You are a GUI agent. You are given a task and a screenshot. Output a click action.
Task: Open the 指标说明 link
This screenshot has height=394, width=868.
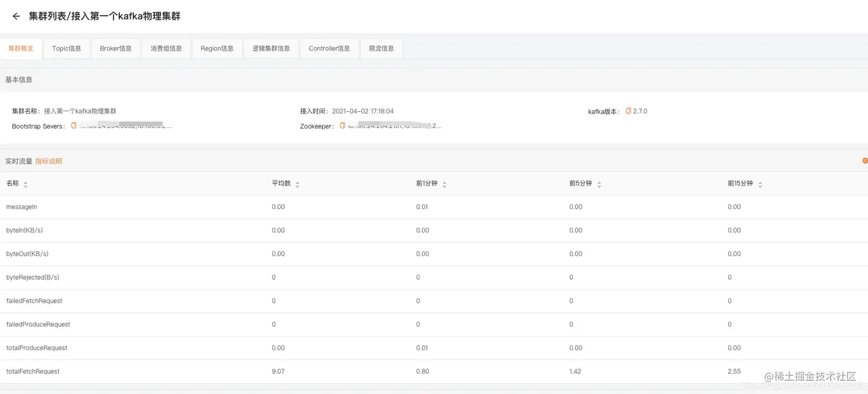49,161
